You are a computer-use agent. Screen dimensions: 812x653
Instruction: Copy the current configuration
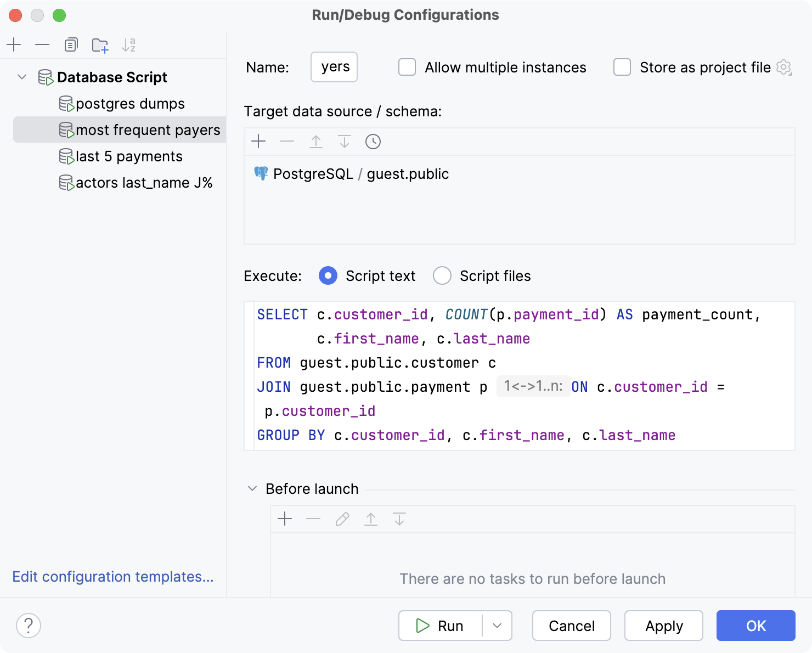(71, 45)
